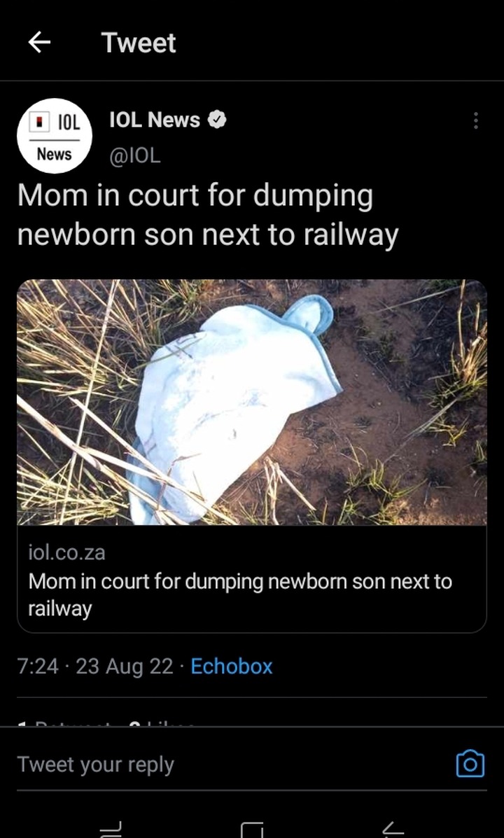The width and height of the screenshot is (504, 838).
Task: View the blue blanket photo
Action: (252, 402)
